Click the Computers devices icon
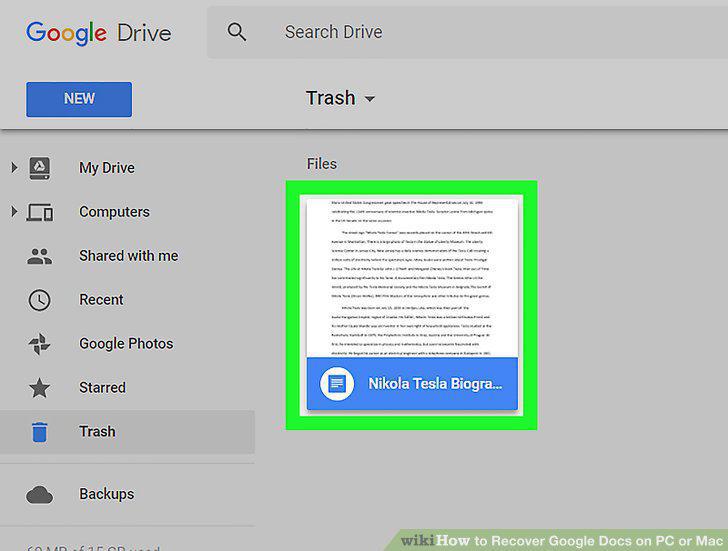728x551 pixels. click(39, 212)
